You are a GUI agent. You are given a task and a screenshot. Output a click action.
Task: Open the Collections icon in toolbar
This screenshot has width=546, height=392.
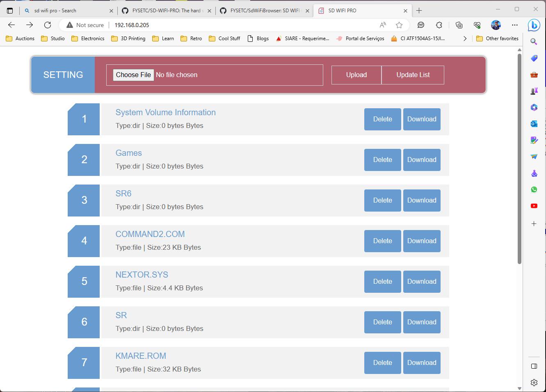pos(459,25)
